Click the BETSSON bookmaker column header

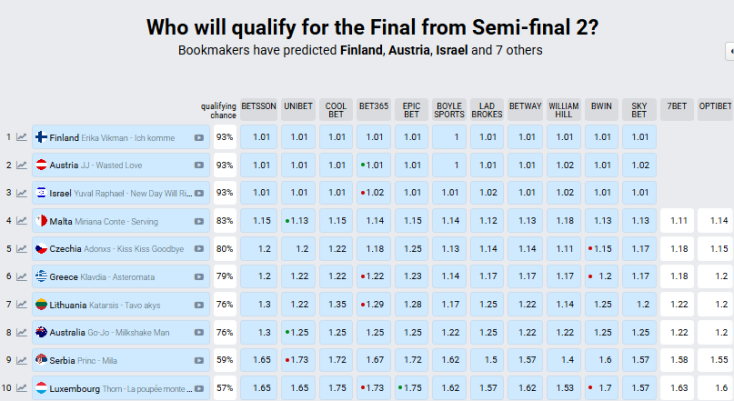[x=259, y=104]
